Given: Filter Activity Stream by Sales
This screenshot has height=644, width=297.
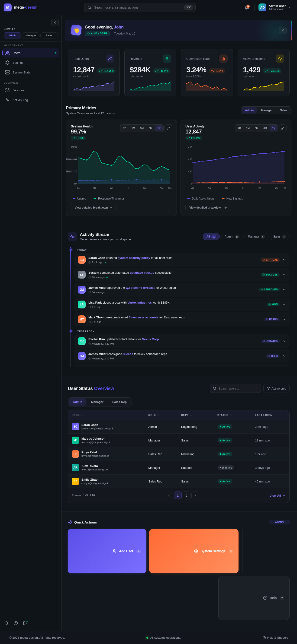Looking at the screenshot, I should tap(279, 237).
